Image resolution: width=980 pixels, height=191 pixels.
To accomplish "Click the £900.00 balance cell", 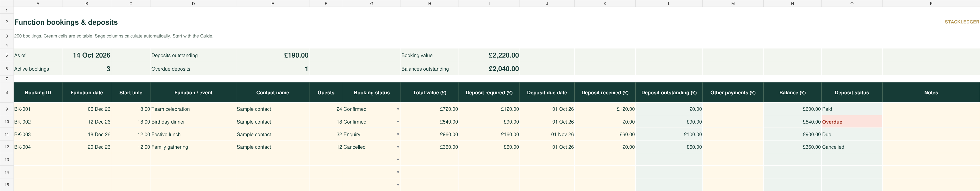I will coord(792,134).
